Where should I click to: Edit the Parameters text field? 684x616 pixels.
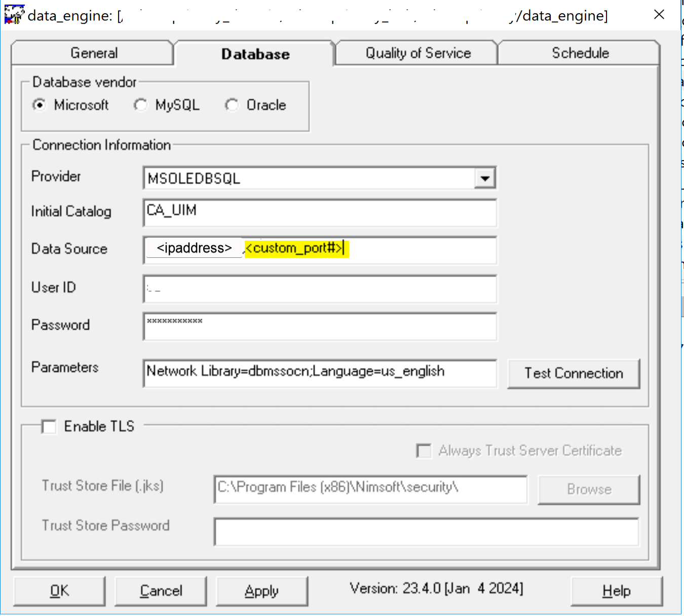click(x=320, y=373)
